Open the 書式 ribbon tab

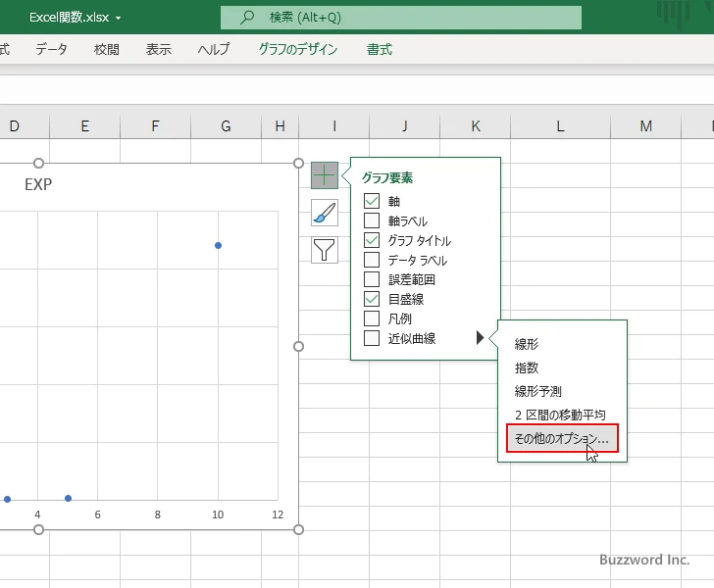380,49
